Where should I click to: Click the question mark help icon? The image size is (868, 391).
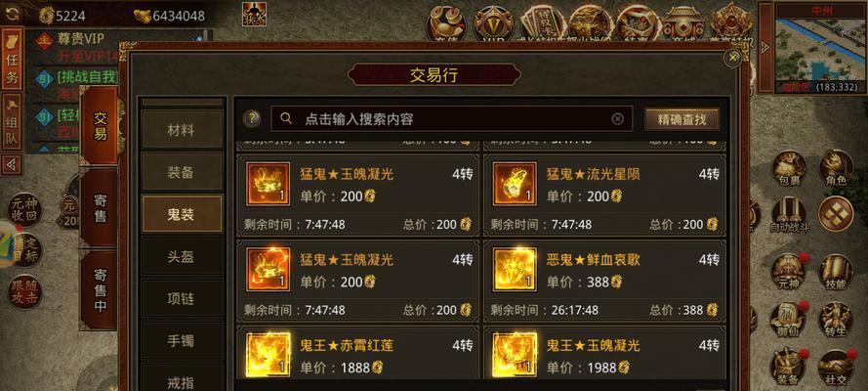(x=252, y=118)
